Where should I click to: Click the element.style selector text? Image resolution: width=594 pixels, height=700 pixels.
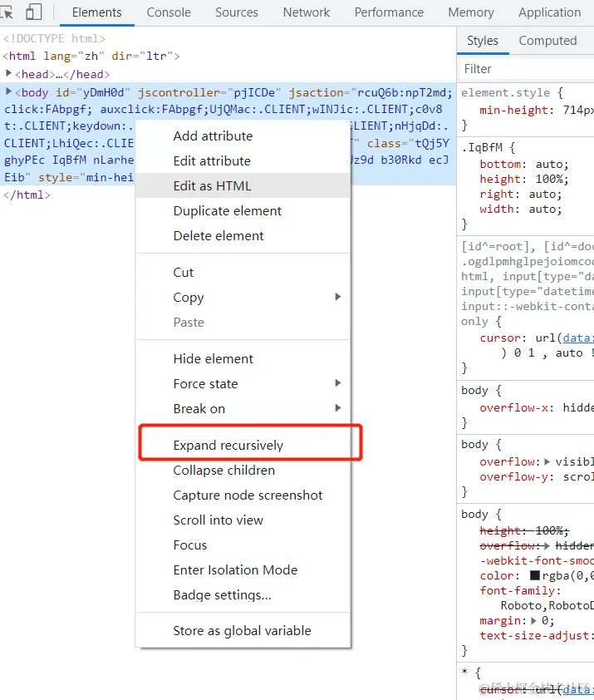(505, 93)
